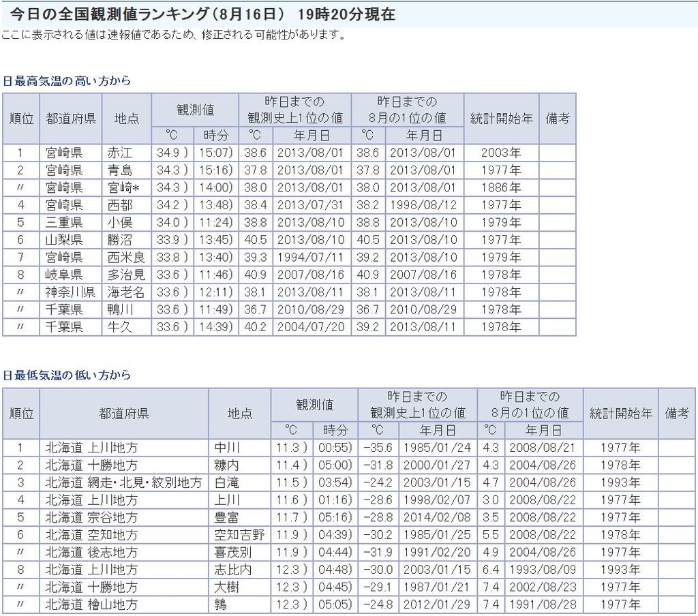The image size is (698, 616).
Task: Select the 白滝 station cell
Action: (x=226, y=483)
